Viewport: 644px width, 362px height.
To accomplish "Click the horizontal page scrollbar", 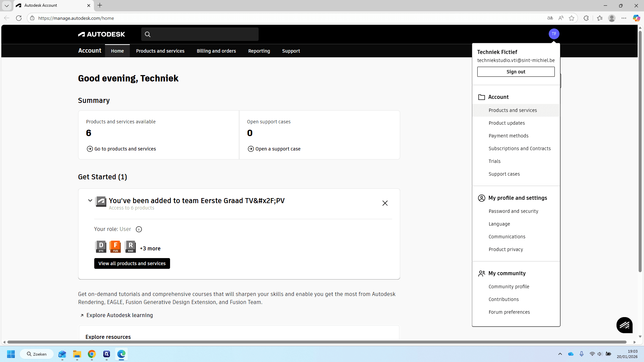I will (x=317, y=342).
